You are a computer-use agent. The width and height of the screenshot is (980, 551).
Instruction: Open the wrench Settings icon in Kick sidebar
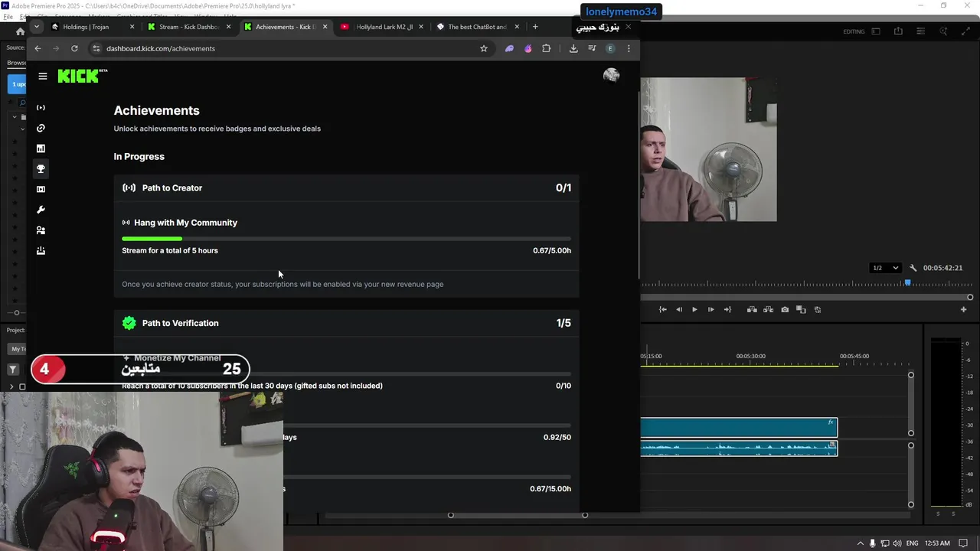tap(41, 210)
